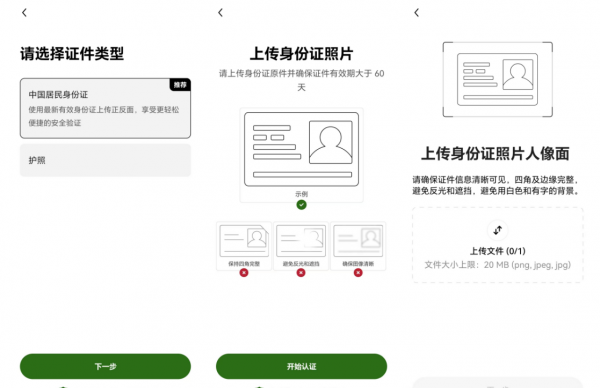Tap the 开始认证 button
Screen dimensions: 600x388
pyautogui.click(x=302, y=366)
